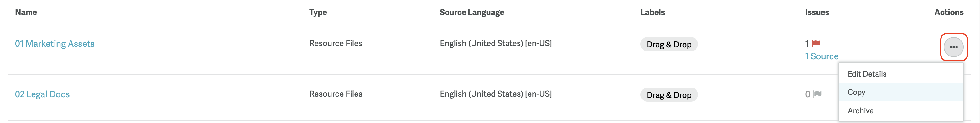Screen dimensions: 980x123
Task: Click the Labels column header
Action: pyautogui.click(x=652, y=12)
